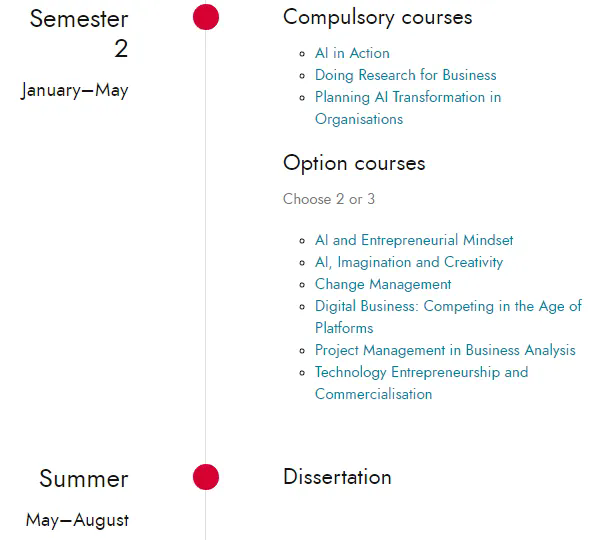Click the Choose 2 or 3 text
The height and width of the screenshot is (540, 599).
[329, 199]
